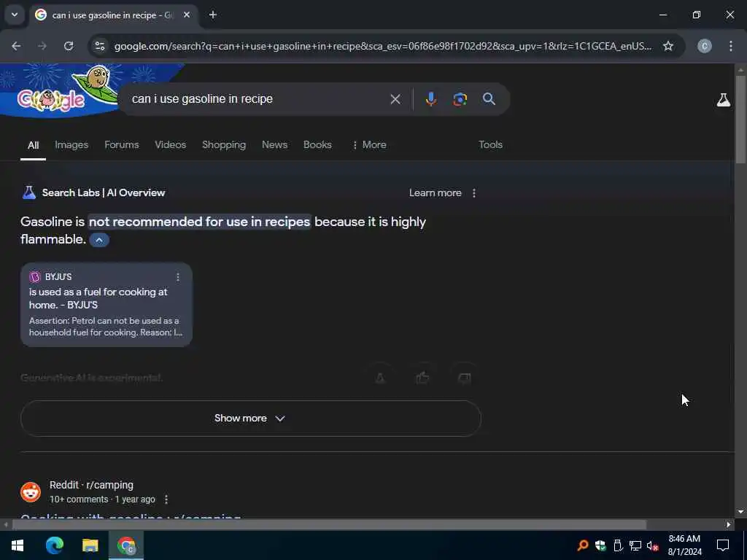
Task: Expand AI Overview with Show more
Action: (x=251, y=418)
